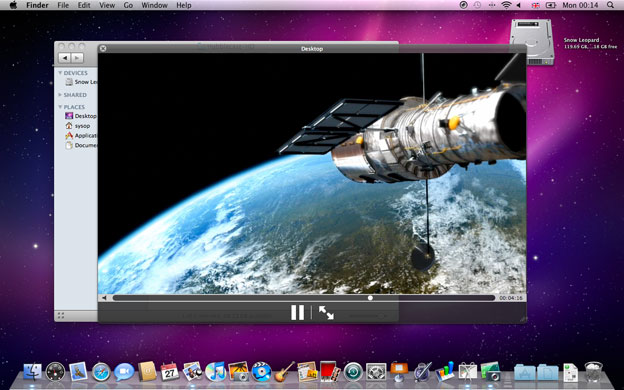Collapse the PLACES sidebar section
This screenshot has width=624, height=390.
pyautogui.click(x=60, y=107)
